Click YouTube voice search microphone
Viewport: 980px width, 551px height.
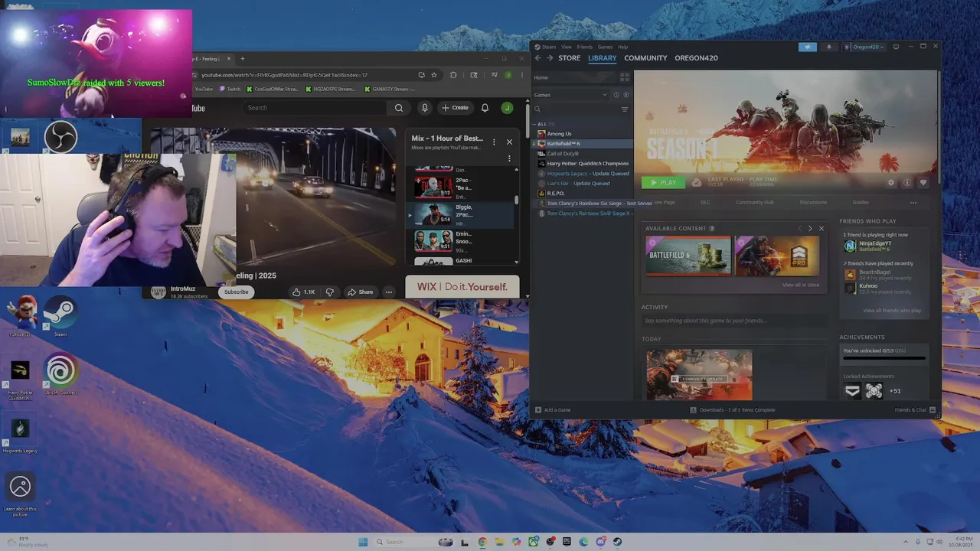point(424,108)
